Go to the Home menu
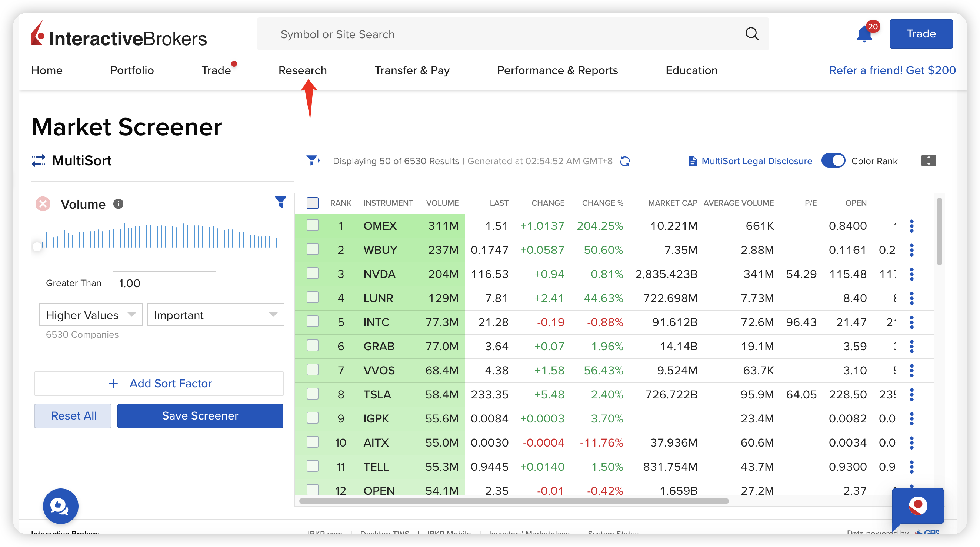 (x=47, y=70)
